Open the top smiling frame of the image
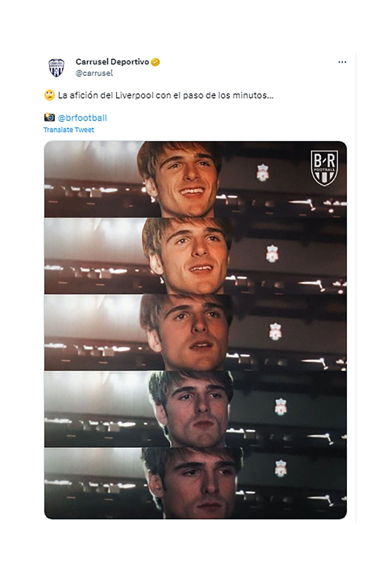The image size is (392, 575). (196, 179)
